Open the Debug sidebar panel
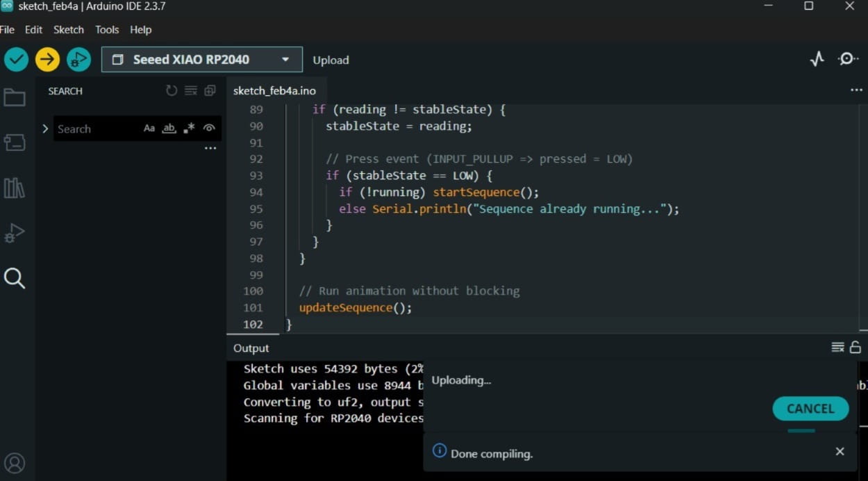868x481 pixels. 15,233
